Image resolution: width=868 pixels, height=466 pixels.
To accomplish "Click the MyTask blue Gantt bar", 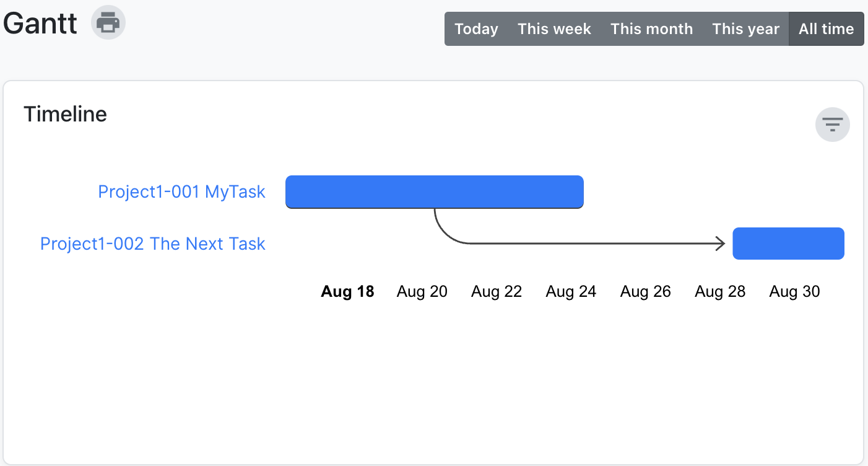I will 434,191.
